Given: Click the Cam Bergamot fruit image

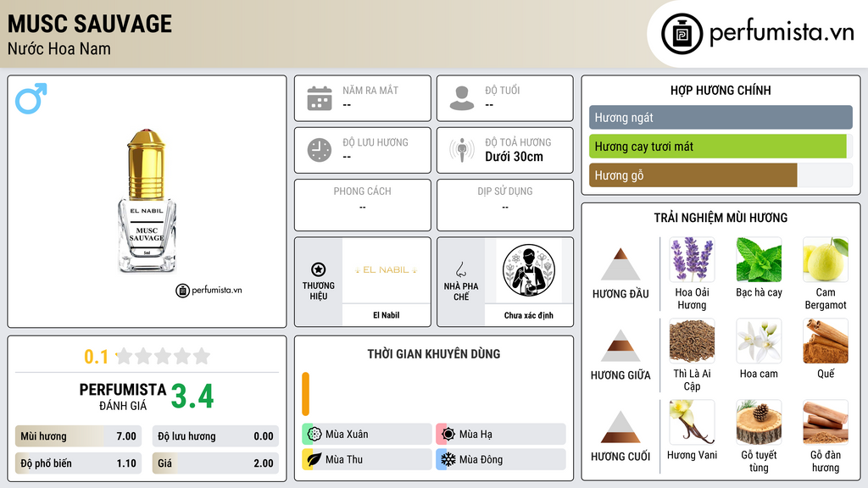Looking at the screenshot, I should tap(826, 259).
